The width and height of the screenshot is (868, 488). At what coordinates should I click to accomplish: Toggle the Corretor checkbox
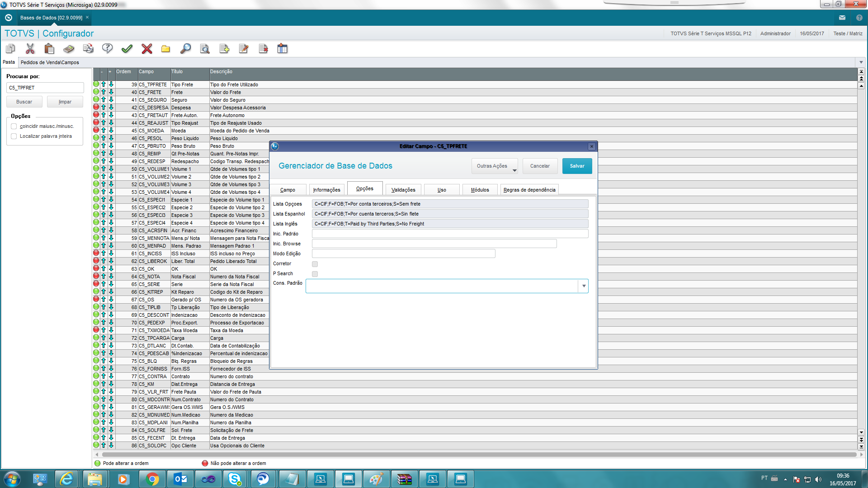tap(315, 264)
